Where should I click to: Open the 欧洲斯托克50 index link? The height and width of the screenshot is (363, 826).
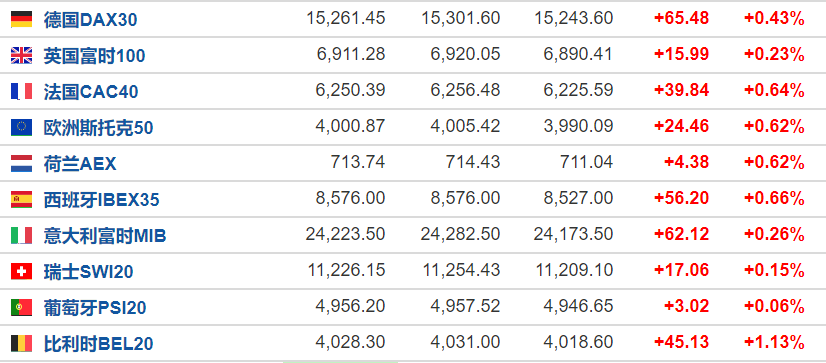pyautogui.click(x=99, y=128)
